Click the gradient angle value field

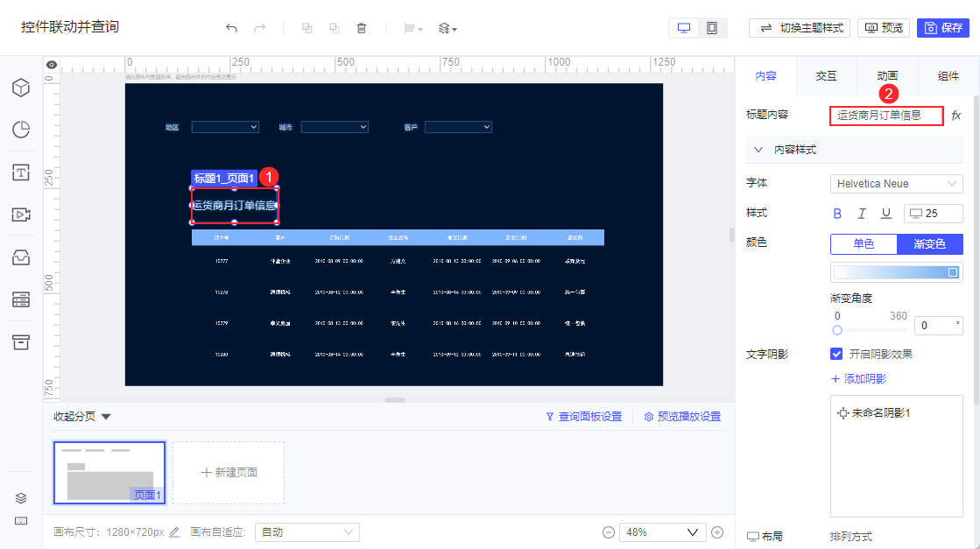[938, 326]
